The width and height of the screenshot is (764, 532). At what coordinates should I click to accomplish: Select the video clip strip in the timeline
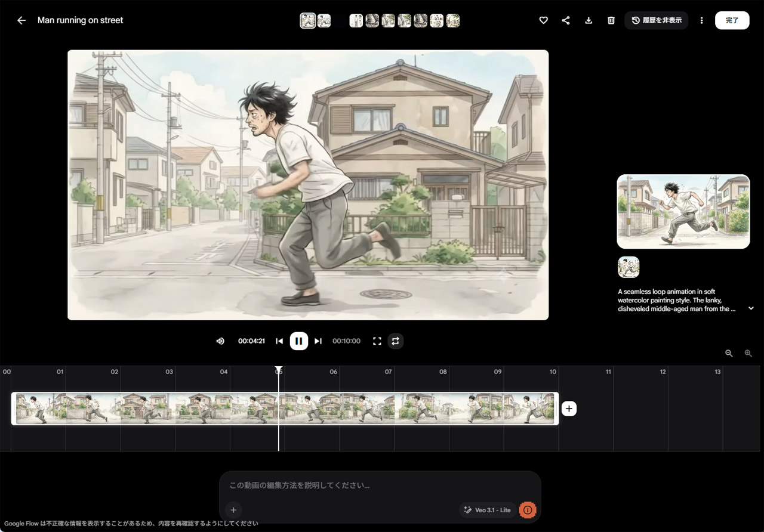coord(285,409)
